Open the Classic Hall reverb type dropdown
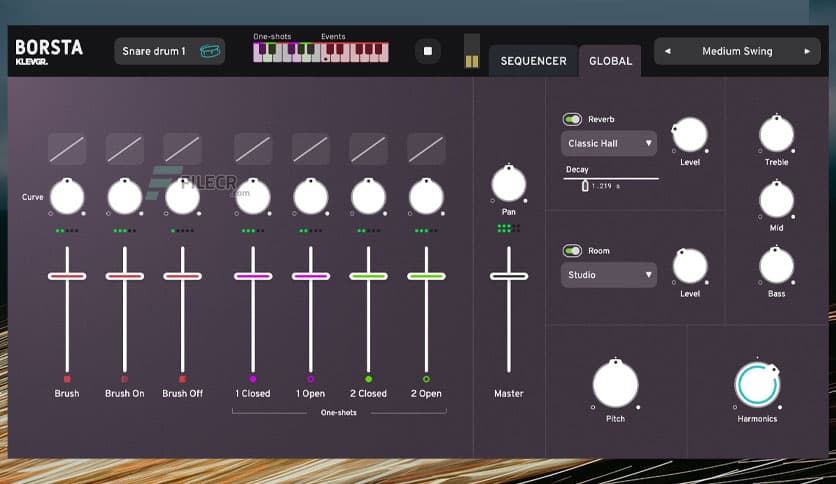Viewport: 836px width, 484px height. pyautogui.click(x=609, y=143)
